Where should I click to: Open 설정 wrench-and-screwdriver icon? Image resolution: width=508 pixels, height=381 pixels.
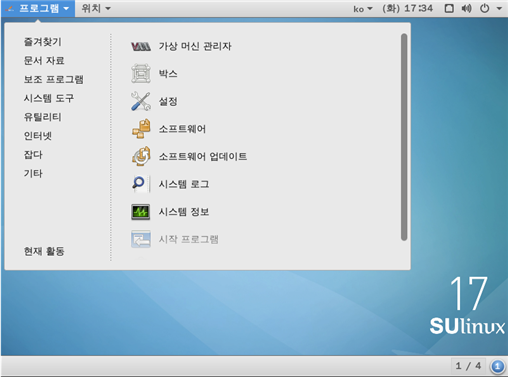(x=141, y=101)
